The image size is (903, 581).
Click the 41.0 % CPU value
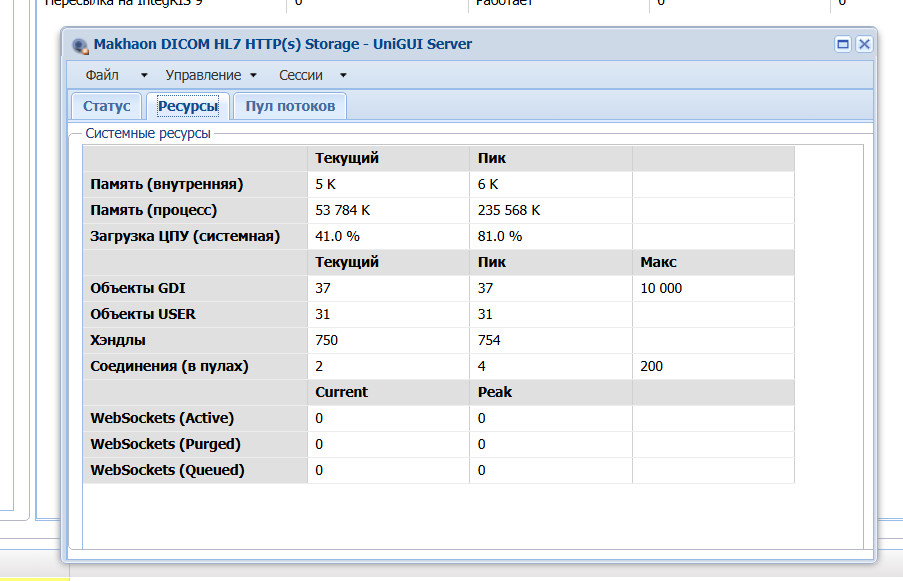click(x=337, y=236)
